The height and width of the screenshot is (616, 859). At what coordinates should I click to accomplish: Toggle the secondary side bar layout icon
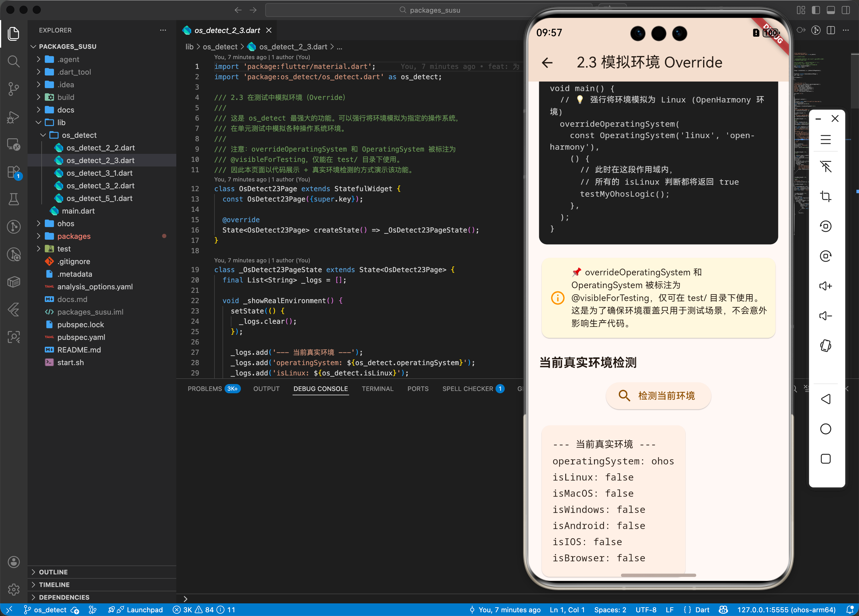[846, 10]
